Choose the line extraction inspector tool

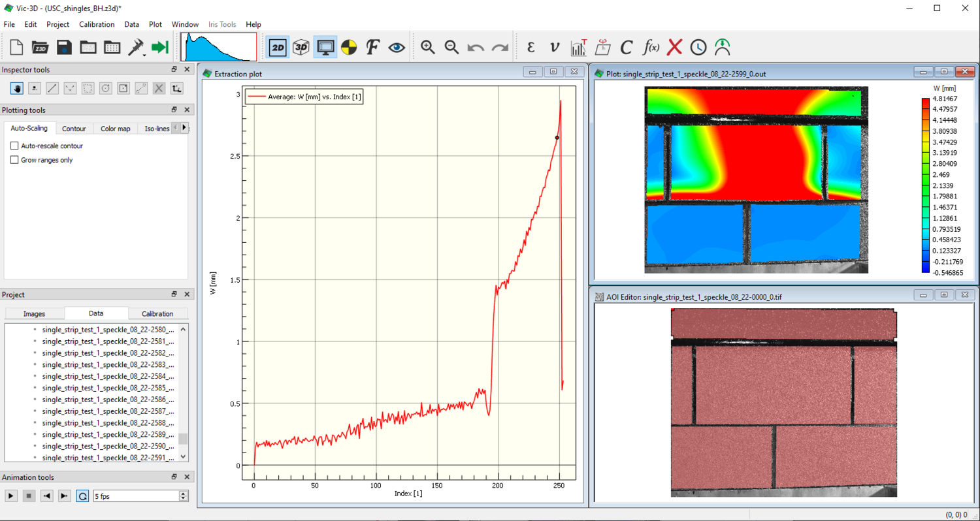pyautogui.click(x=52, y=88)
